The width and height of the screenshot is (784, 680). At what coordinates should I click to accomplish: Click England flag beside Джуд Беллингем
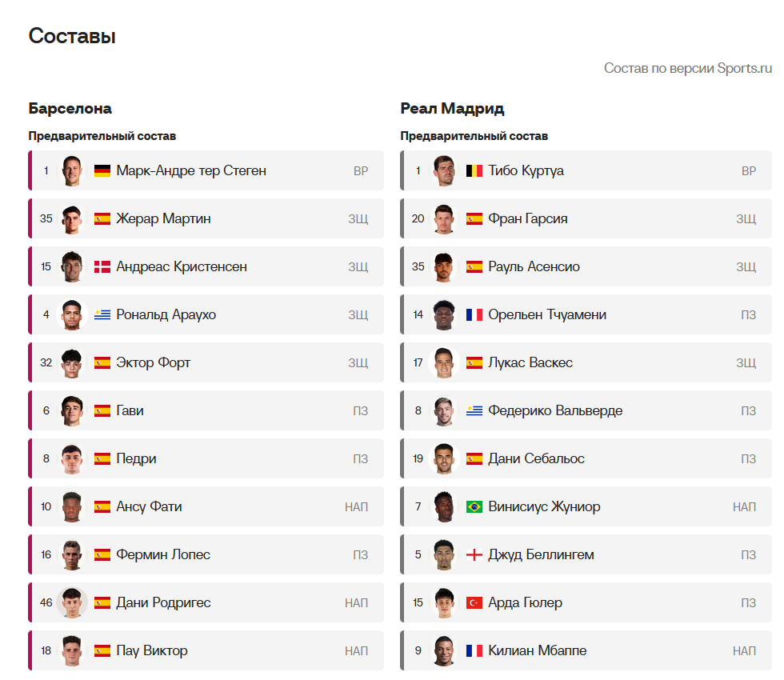click(x=474, y=554)
